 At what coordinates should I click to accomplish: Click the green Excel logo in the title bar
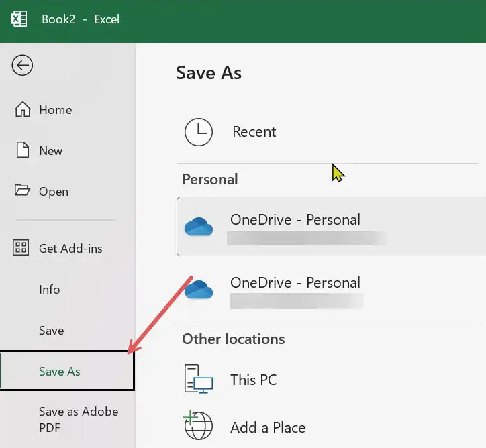tap(18, 19)
